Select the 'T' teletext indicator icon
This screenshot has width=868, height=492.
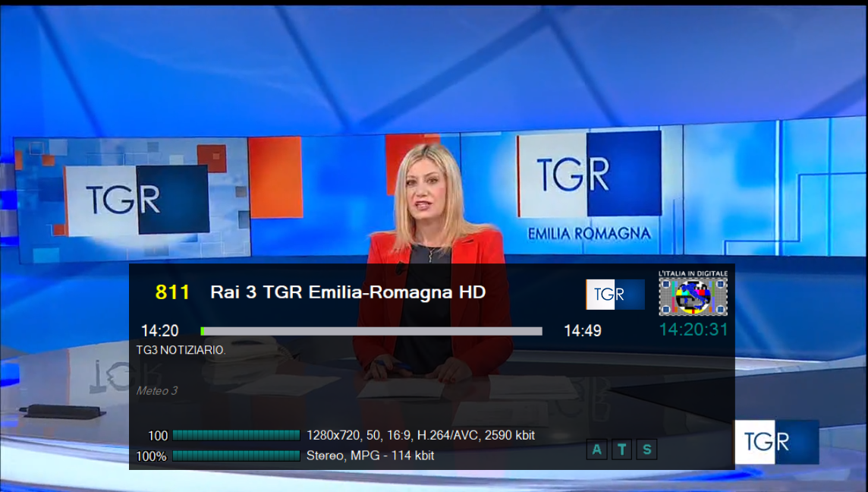[621, 449]
